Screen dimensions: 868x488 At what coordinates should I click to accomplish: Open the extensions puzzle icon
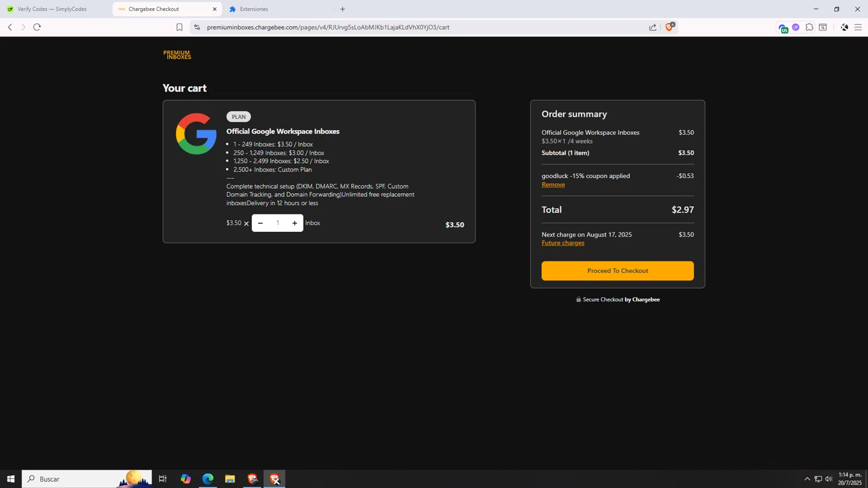pos(810,27)
